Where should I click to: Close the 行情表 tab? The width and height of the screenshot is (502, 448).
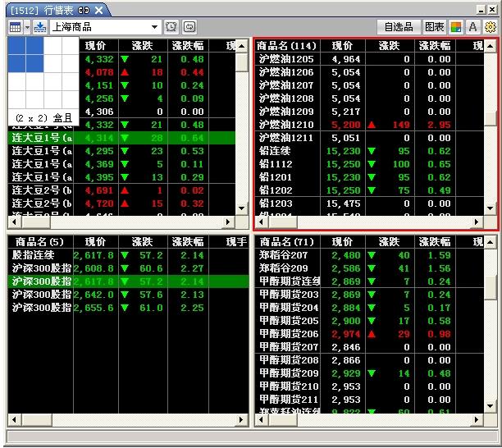(98, 10)
